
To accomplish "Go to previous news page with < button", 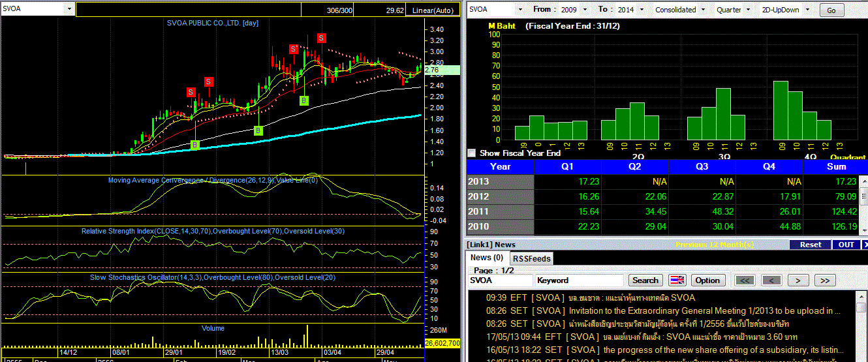I will [x=771, y=280].
